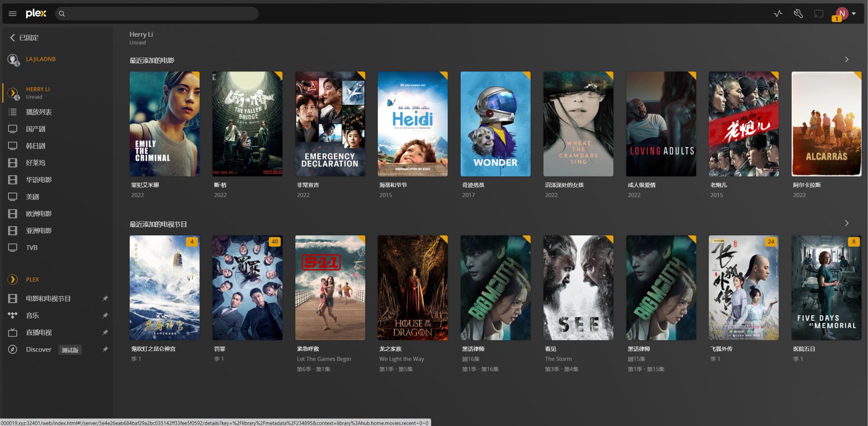Image resolution: width=868 pixels, height=426 pixels.
Task: Open the 华语电影 film library icon
Action: coord(13,180)
